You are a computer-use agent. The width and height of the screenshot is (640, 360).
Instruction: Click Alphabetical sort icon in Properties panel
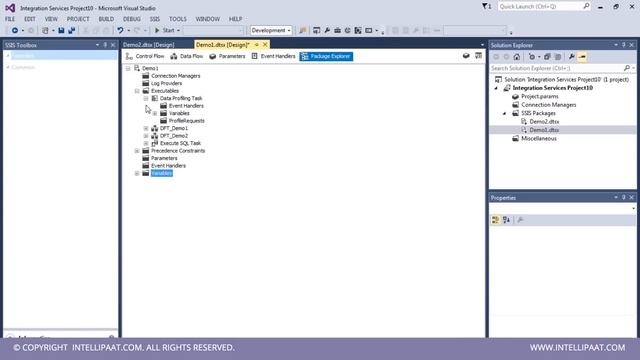point(507,220)
